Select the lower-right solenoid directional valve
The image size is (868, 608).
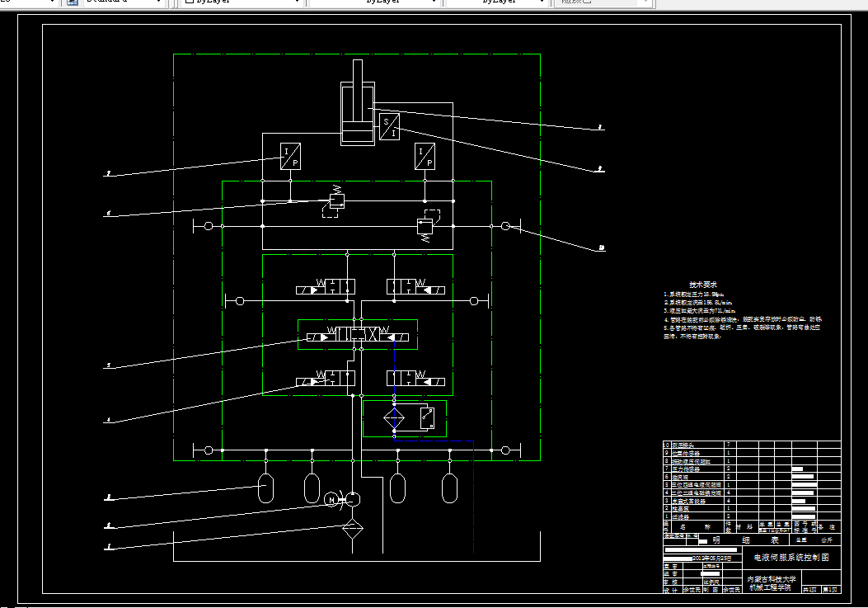point(415,378)
